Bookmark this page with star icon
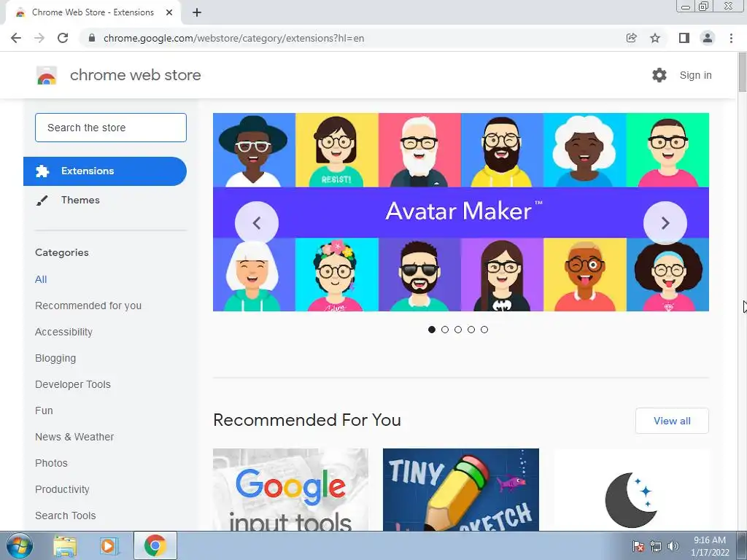747x560 pixels. (655, 38)
